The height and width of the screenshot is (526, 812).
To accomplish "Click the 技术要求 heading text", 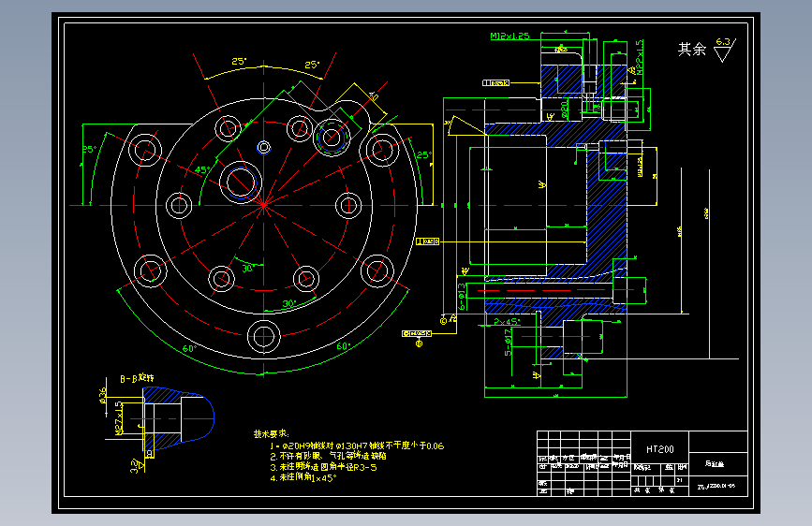I will click(272, 434).
